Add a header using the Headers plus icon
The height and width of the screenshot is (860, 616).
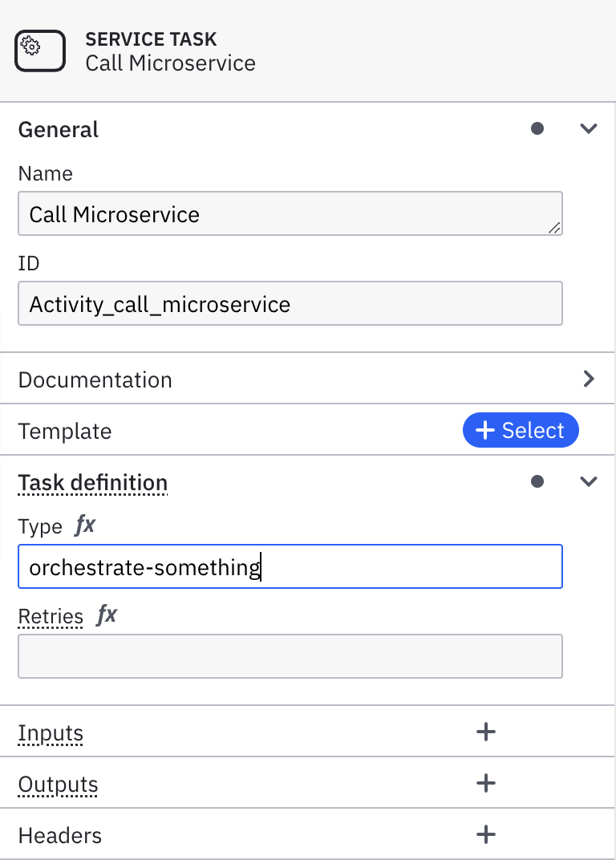(486, 834)
